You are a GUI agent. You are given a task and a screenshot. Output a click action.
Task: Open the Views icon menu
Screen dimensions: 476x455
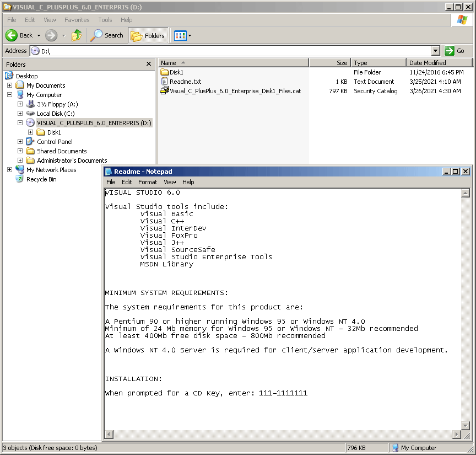click(180, 35)
